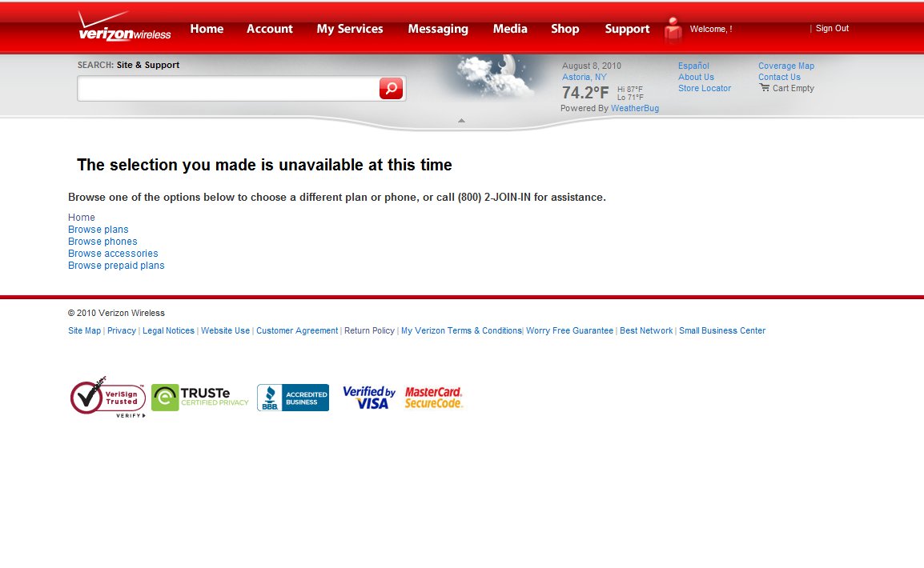Viewport: 924px width, 568px height.
Task: Click the red search magnifier button
Action: (x=391, y=88)
